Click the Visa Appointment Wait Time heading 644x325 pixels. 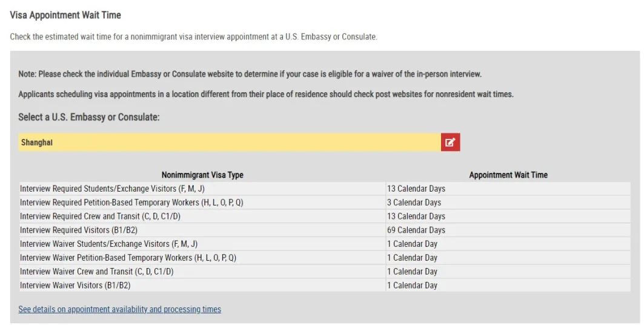click(x=65, y=15)
